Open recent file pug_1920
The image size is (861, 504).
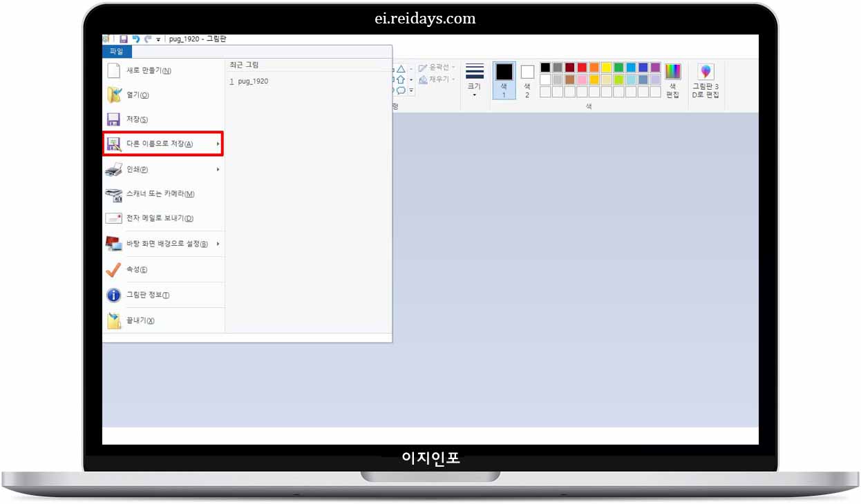[252, 81]
